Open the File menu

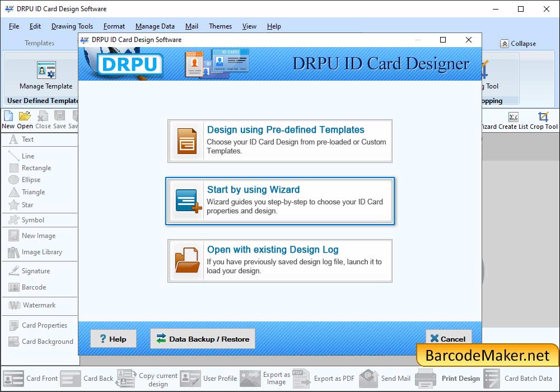14,26
